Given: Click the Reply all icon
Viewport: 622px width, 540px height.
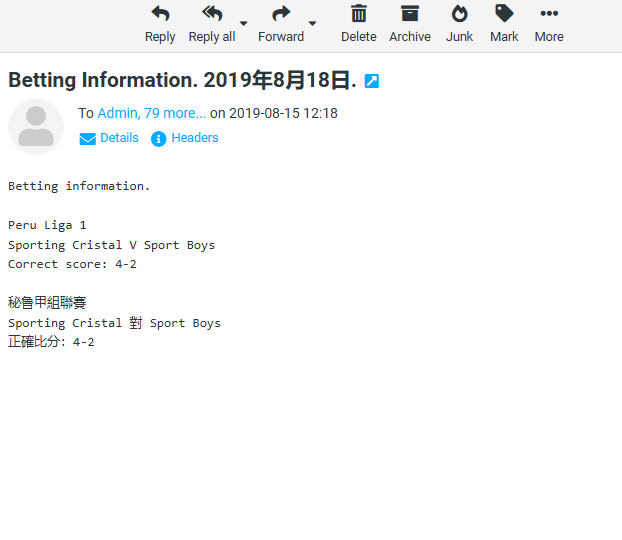Looking at the screenshot, I should click(212, 14).
